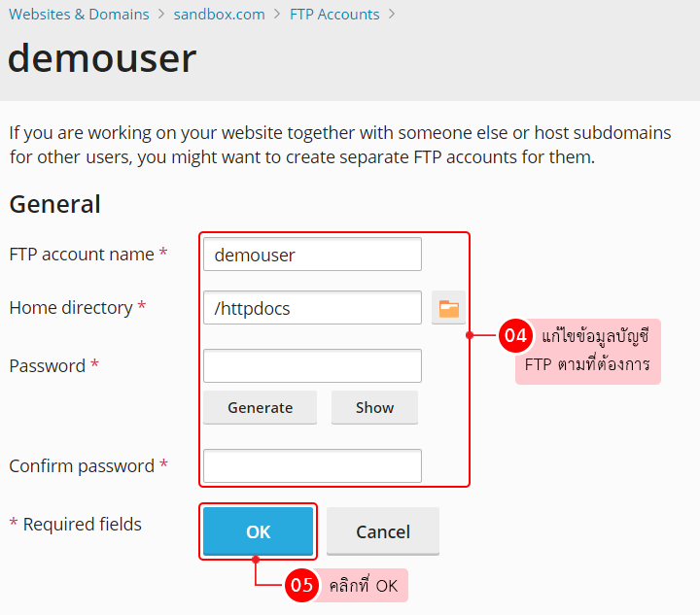
Task: Click the chevron after FTP Accounts breadcrumb
Action: tap(392, 15)
